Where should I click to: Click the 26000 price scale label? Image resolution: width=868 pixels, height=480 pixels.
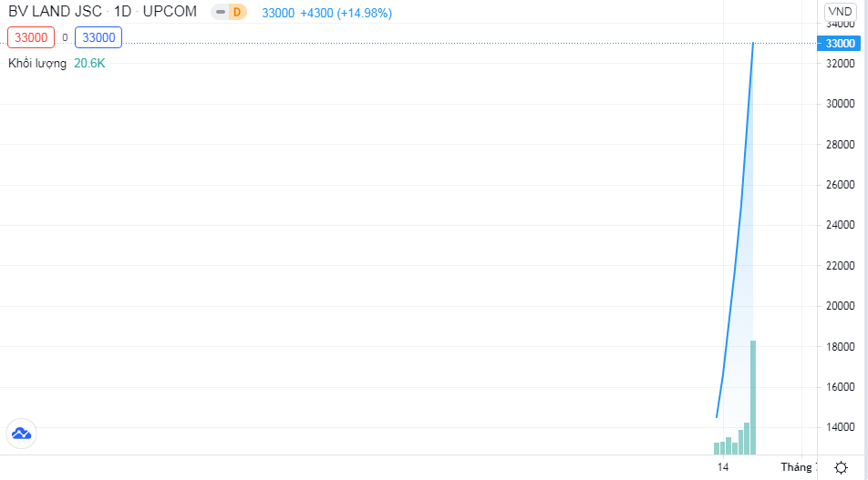click(x=841, y=185)
